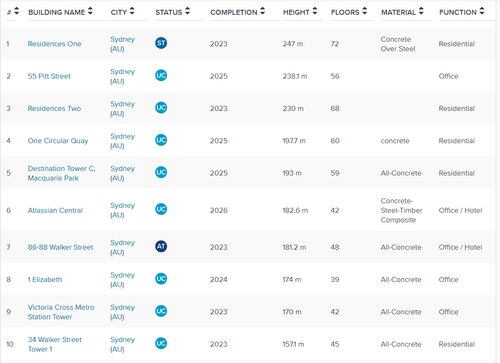The image size is (500, 363).
Task: Open the 55 Pitt Street building link
Action: tap(49, 76)
